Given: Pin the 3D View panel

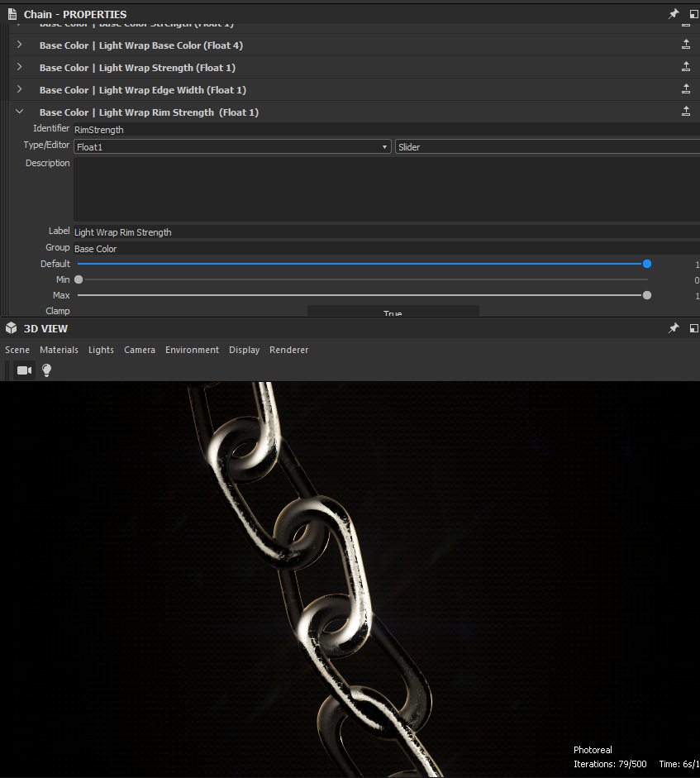Looking at the screenshot, I should (674, 328).
